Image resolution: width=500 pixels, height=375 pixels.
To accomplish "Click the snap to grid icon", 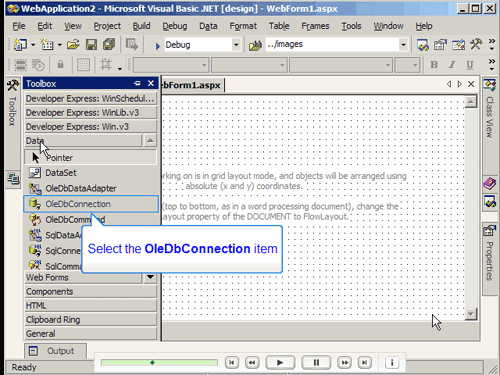I will point(106,64).
